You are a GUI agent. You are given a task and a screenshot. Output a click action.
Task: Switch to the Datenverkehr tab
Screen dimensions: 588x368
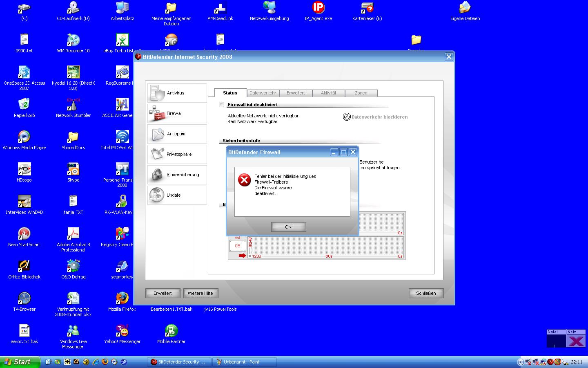pos(263,93)
